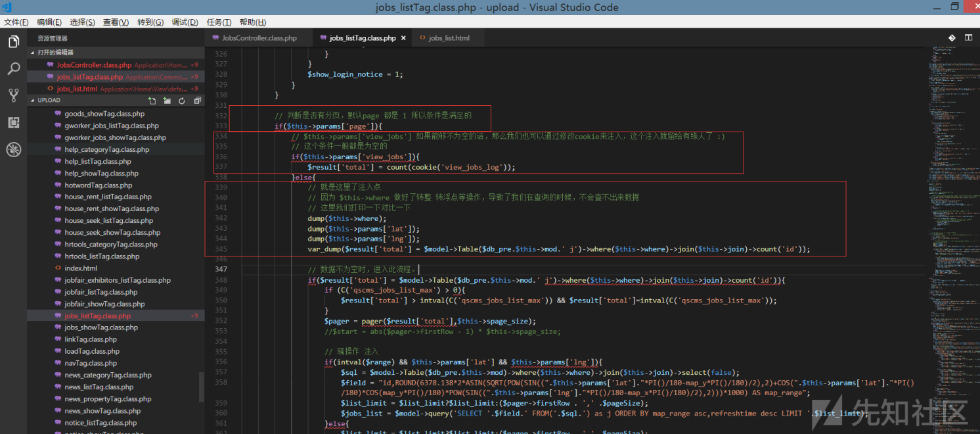The height and width of the screenshot is (434, 980).
Task: Open the Search view in activity bar
Action: [13, 69]
